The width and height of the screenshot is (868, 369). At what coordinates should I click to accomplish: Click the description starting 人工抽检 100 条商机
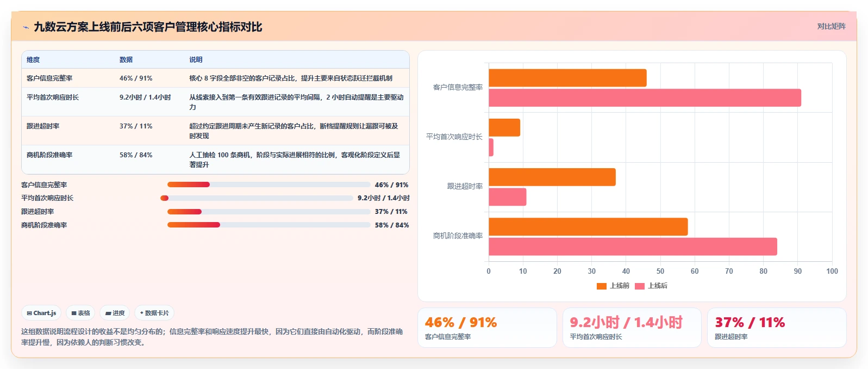(295, 160)
